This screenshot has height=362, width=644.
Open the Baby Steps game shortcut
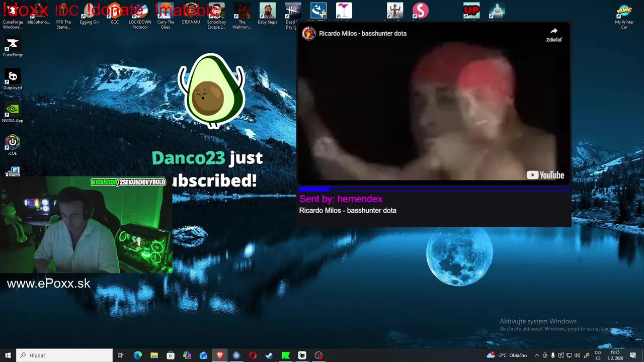(268, 14)
